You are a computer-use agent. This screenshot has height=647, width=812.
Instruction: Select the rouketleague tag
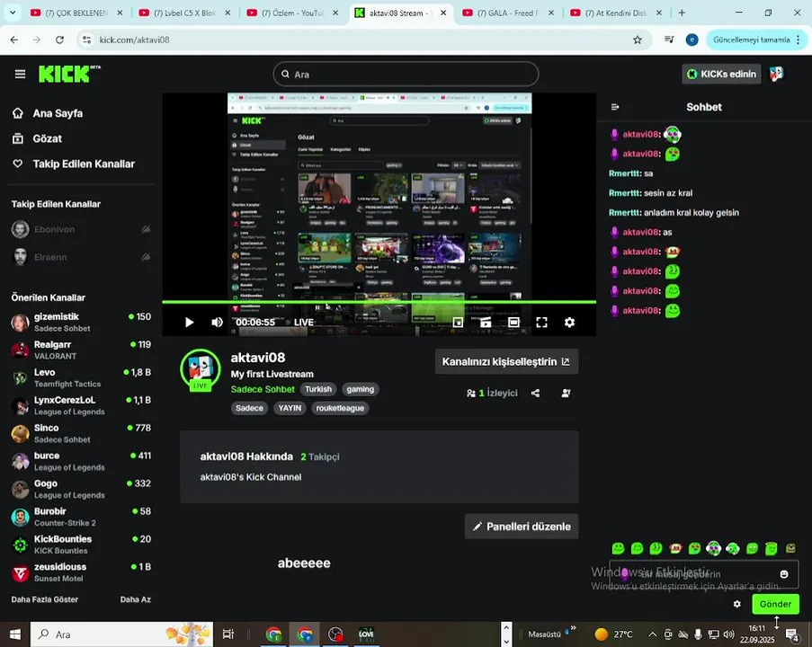pyautogui.click(x=340, y=408)
